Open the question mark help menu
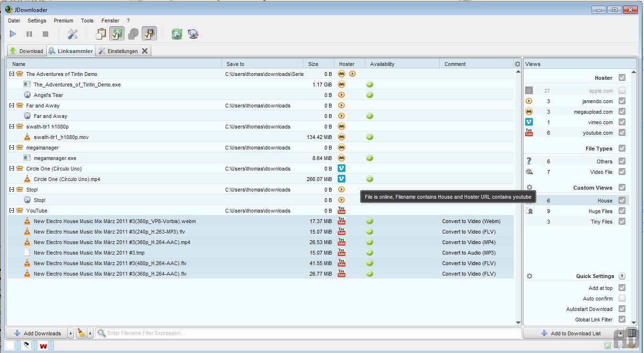644x353 pixels. 128,21
